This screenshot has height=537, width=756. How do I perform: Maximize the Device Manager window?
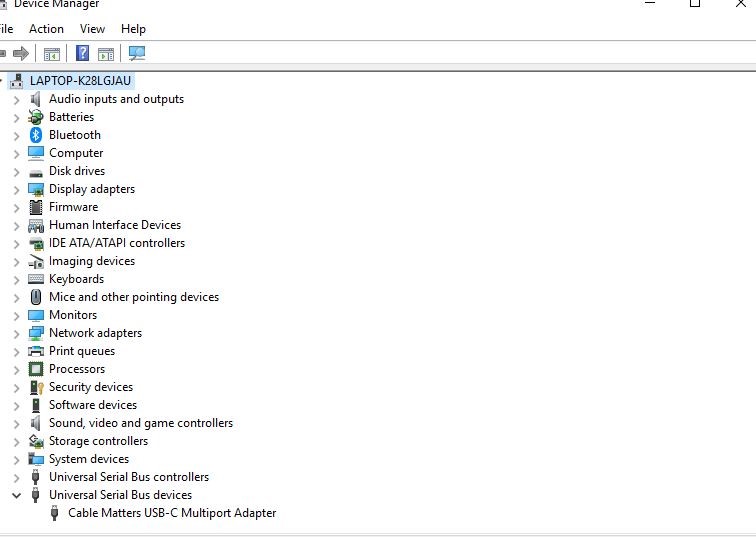point(695,3)
